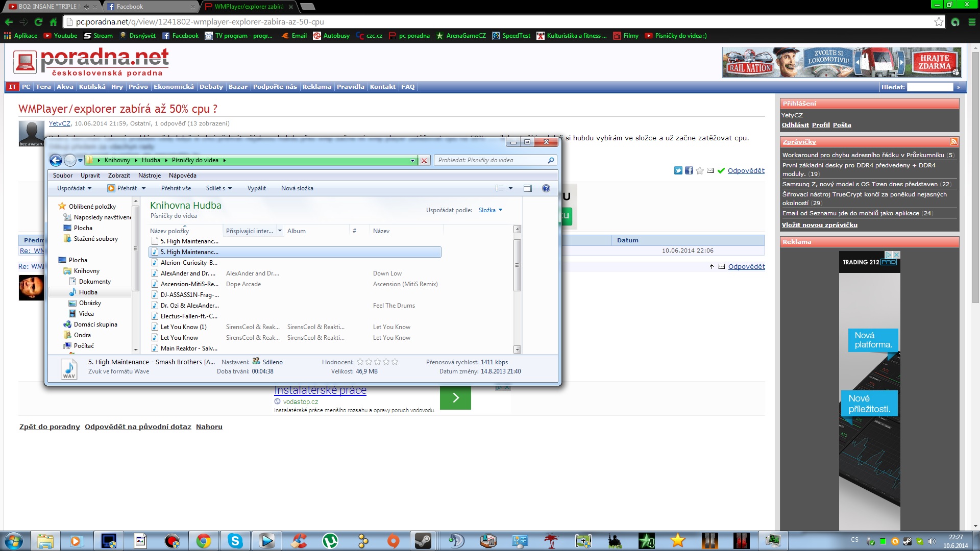
Task: Click the Chrome home button icon
Action: (x=53, y=22)
